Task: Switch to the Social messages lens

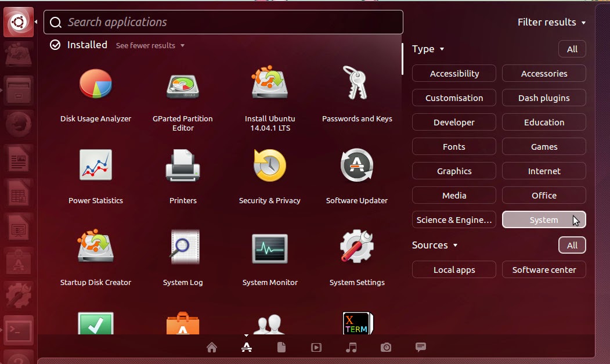Action: coord(421,347)
